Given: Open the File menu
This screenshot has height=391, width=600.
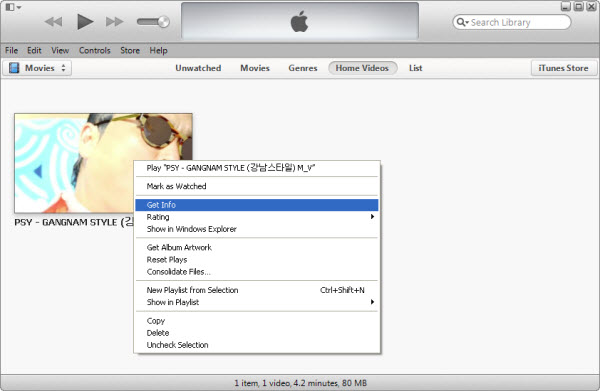Looking at the screenshot, I should (x=11, y=51).
